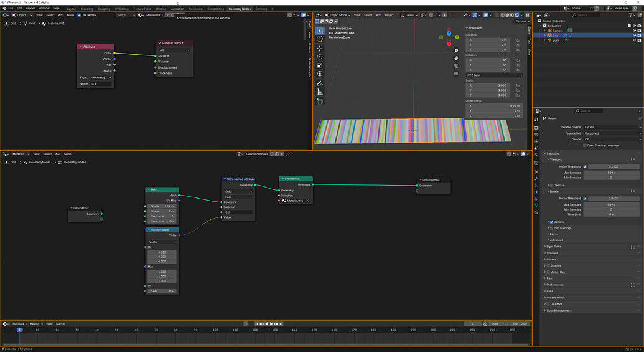
Task: Select the Annotate tool
Action: tap(320, 83)
